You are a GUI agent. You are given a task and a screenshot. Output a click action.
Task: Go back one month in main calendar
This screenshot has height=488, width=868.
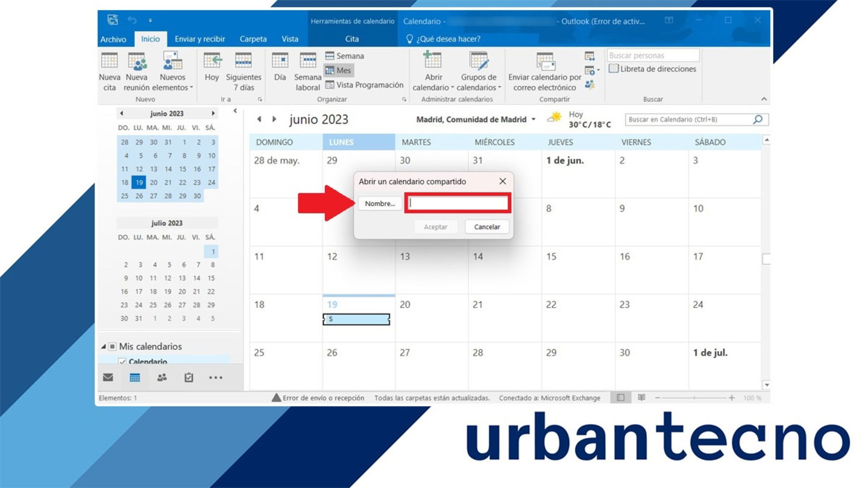tap(259, 119)
